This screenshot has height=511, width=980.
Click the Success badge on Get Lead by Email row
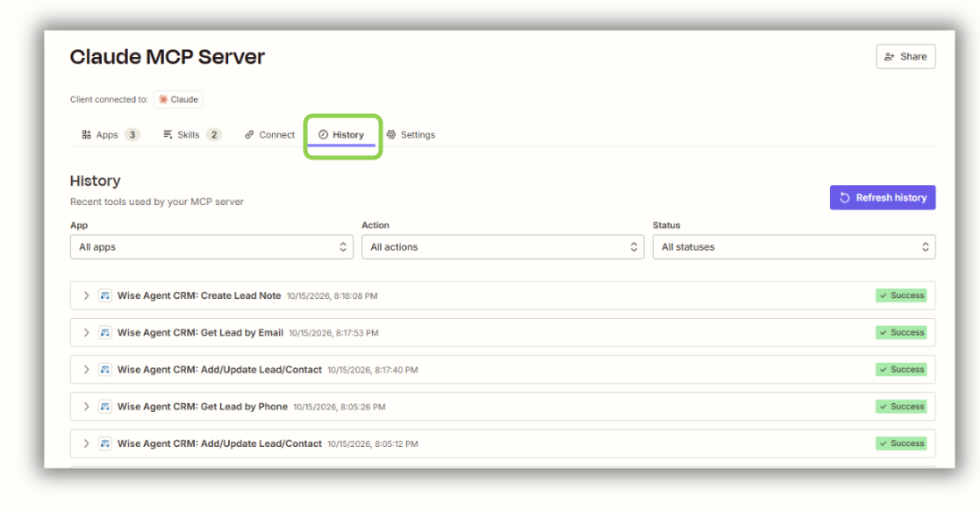pyautogui.click(x=901, y=332)
